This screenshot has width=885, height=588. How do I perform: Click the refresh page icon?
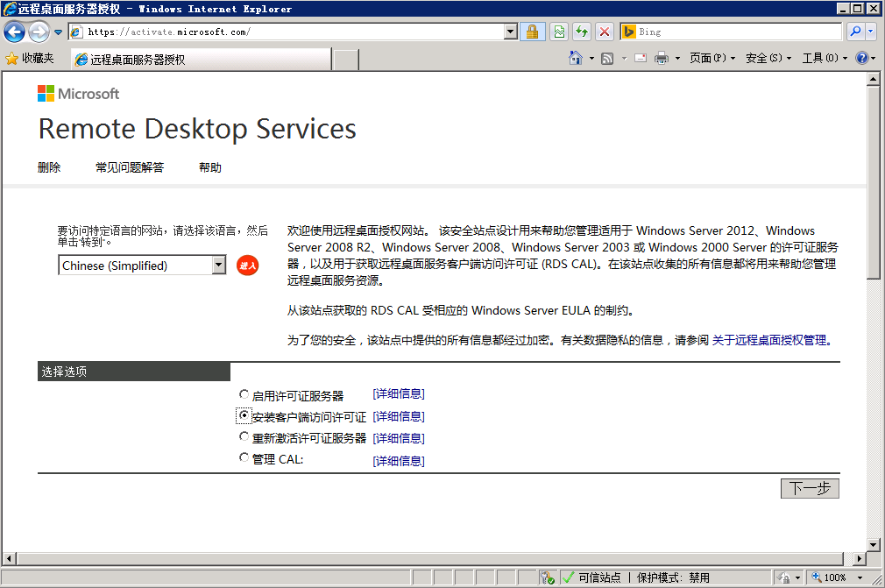click(x=582, y=32)
